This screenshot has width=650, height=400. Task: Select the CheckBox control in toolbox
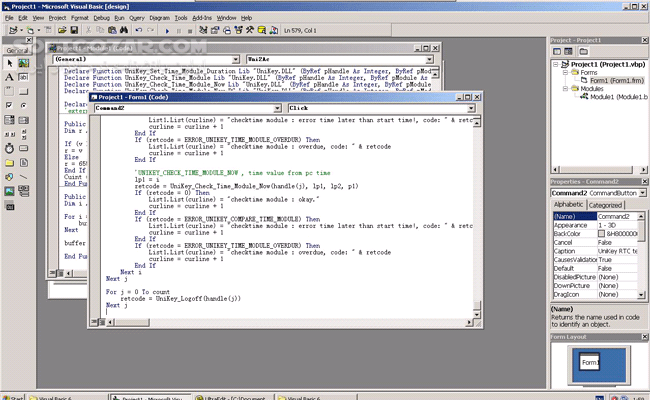pyautogui.click(x=8, y=104)
